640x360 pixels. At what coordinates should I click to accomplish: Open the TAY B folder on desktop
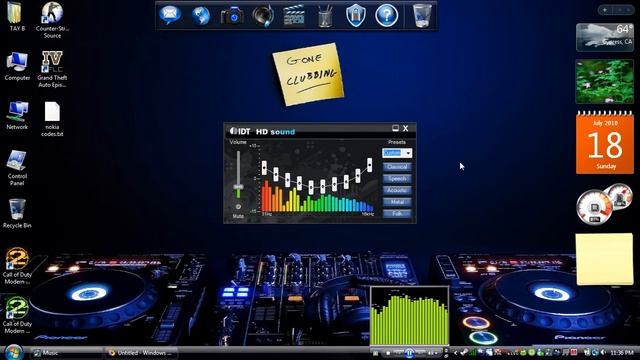[17, 16]
